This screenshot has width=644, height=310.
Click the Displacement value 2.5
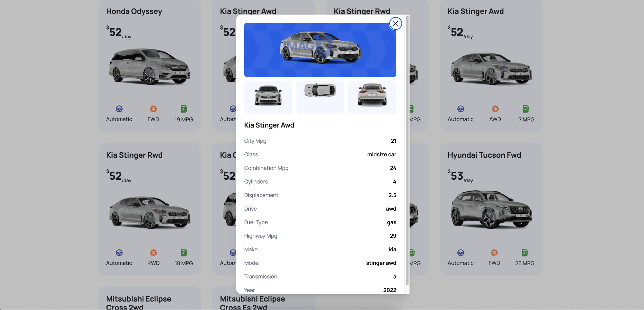(392, 195)
